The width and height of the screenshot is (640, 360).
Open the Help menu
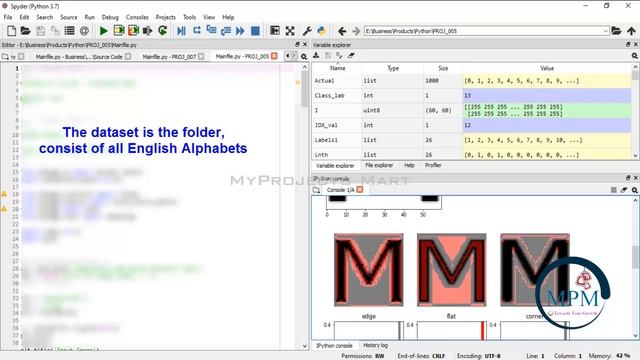tap(228, 17)
